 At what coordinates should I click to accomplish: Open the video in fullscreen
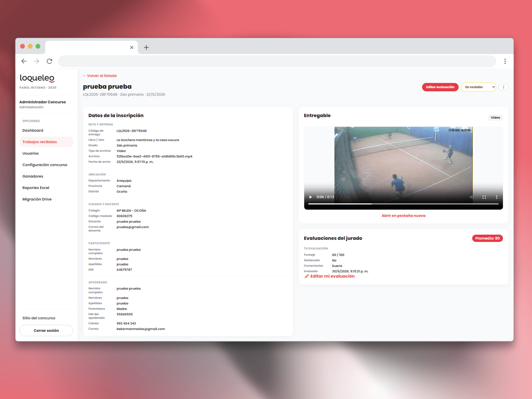point(484,197)
